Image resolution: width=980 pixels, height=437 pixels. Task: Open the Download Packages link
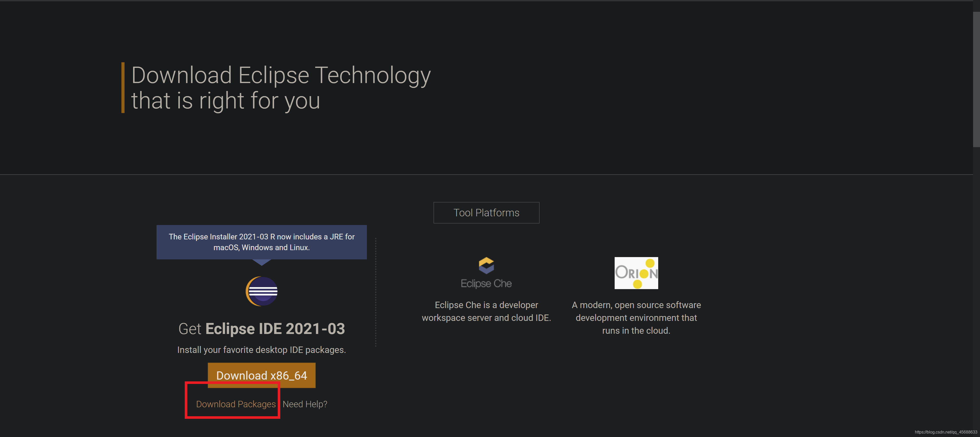[x=235, y=404]
